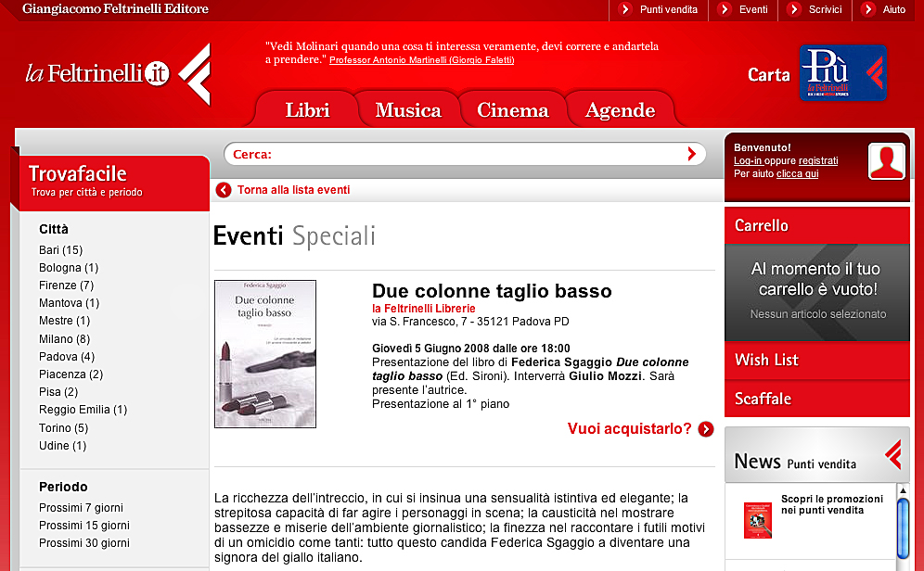924x571 pixels.
Task: Click the News panel scrollbar
Action: [x=903, y=524]
